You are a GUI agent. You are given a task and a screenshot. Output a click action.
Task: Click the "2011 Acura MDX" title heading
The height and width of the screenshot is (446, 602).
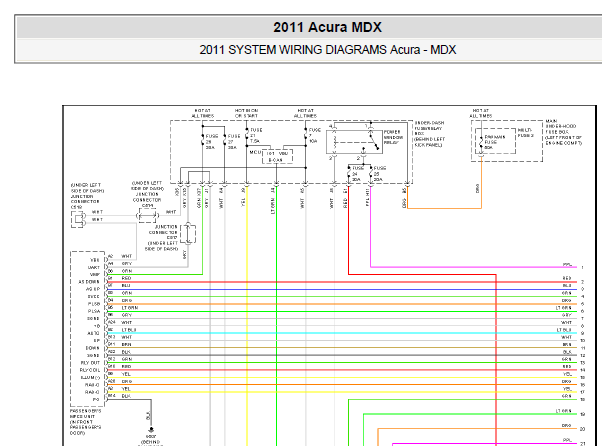pos(327,27)
